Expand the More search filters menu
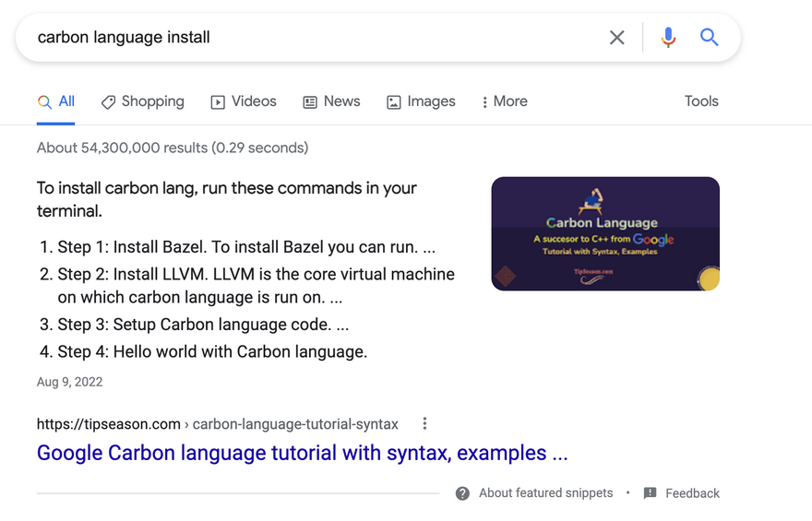This screenshot has width=812, height=521. tap(504, 101)
